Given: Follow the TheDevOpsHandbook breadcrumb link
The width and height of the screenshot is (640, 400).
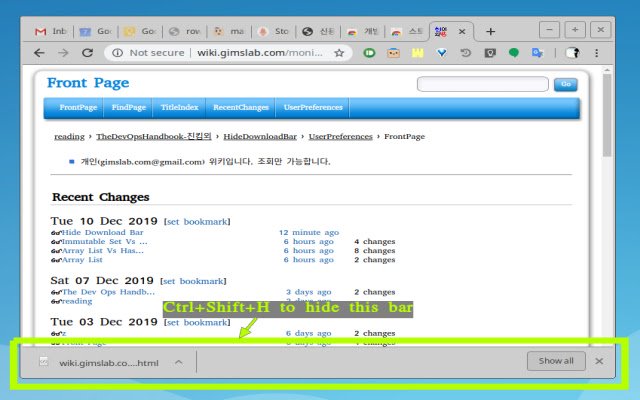Looking at the screenshot, I should [154, 136].
